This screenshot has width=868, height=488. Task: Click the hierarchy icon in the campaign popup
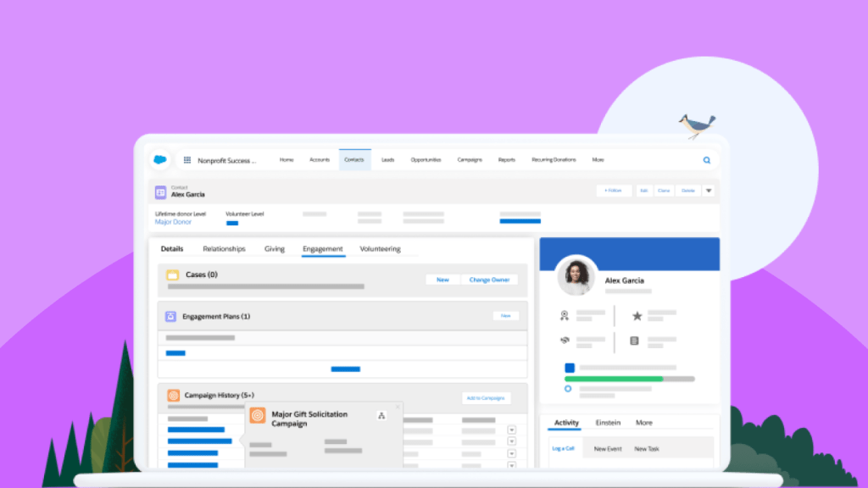click(381, 415)
